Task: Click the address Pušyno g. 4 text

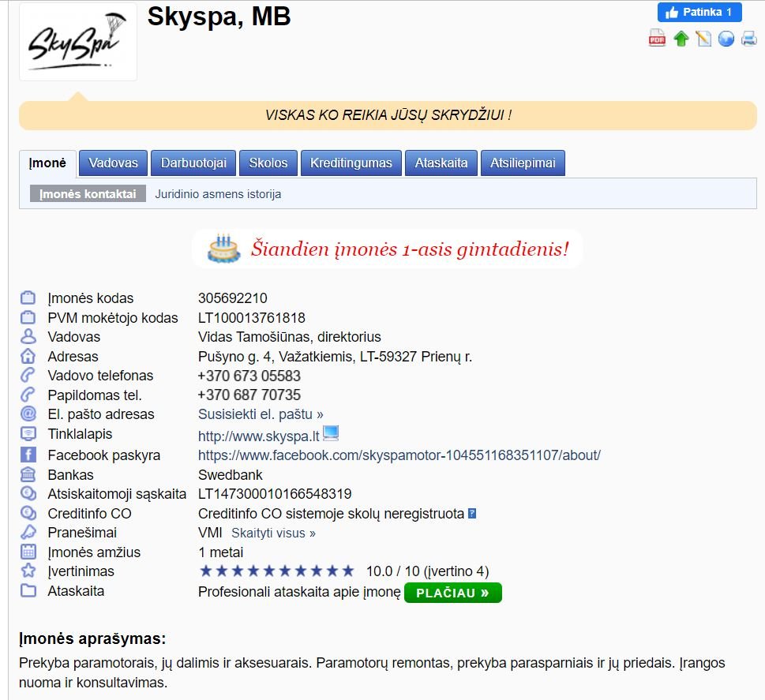Action: (335, 357)
